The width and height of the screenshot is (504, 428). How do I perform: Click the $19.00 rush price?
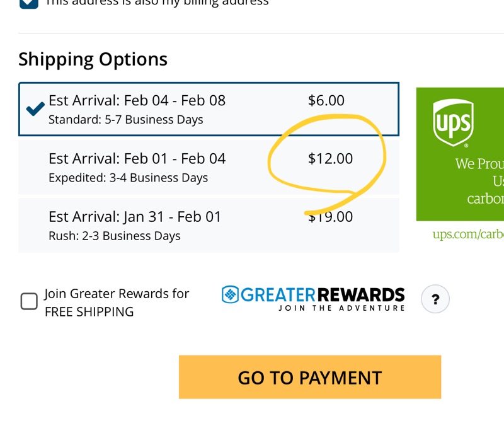tap(330, 217)
